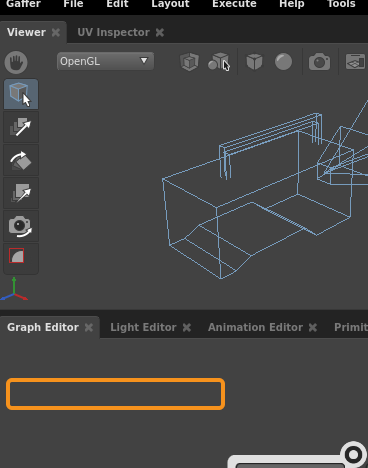
Task: Open the expansion cube icon menu
Action: (x=189, y=62)
